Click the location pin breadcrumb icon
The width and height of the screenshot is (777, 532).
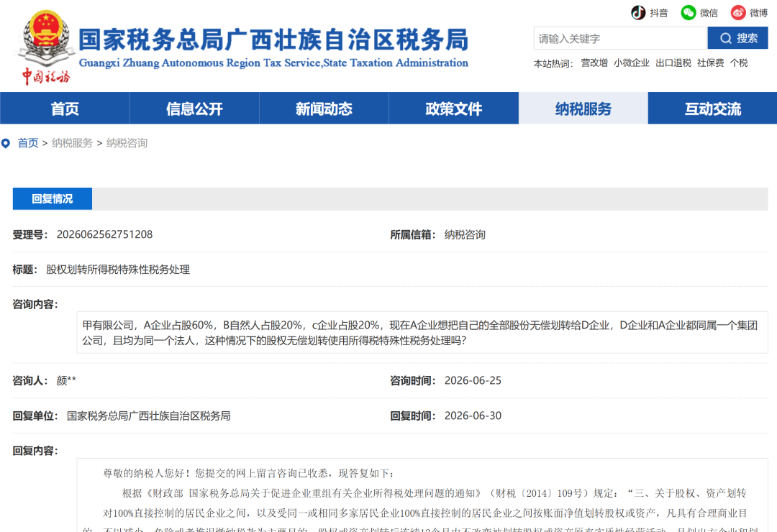click(x=6, y=144)
